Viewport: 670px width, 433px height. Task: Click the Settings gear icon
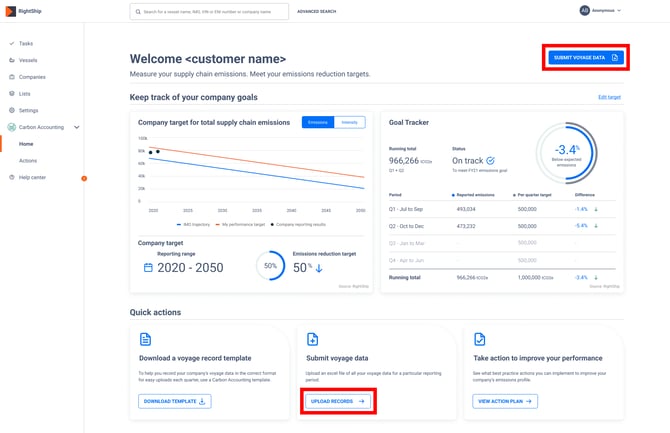tap(11, 110)
